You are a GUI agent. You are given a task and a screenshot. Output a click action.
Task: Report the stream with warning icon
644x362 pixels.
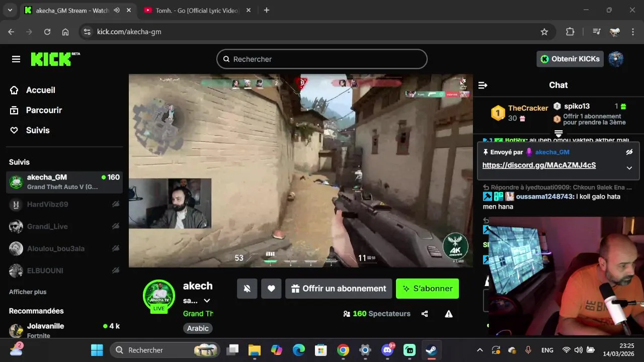pos(449,314)
